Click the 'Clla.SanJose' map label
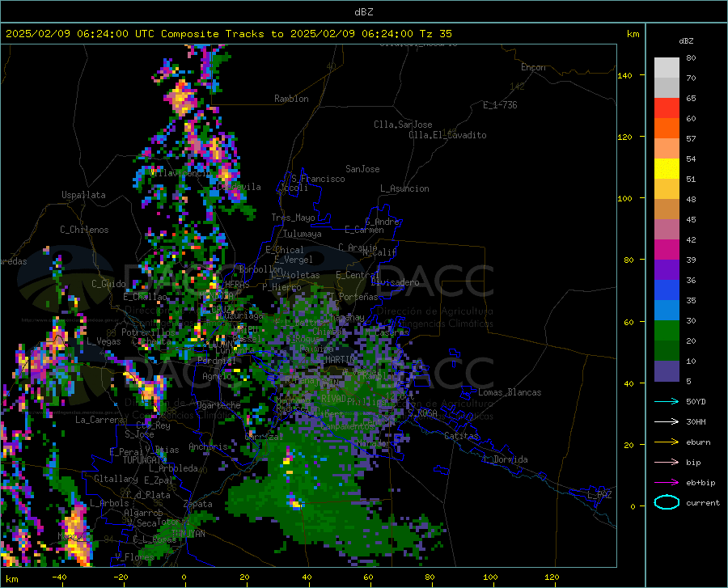This screenshot has height=588, width=728. [x=403, y=125]
